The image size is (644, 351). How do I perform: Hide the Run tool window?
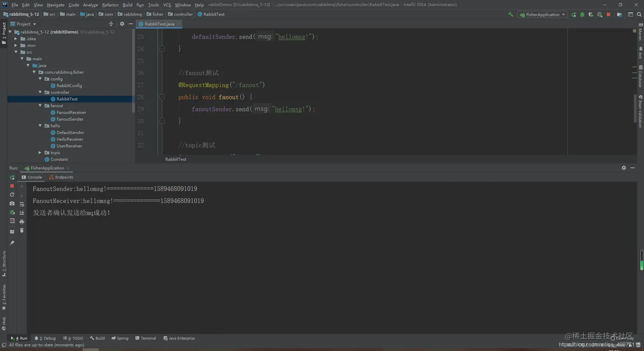[632, 168]
